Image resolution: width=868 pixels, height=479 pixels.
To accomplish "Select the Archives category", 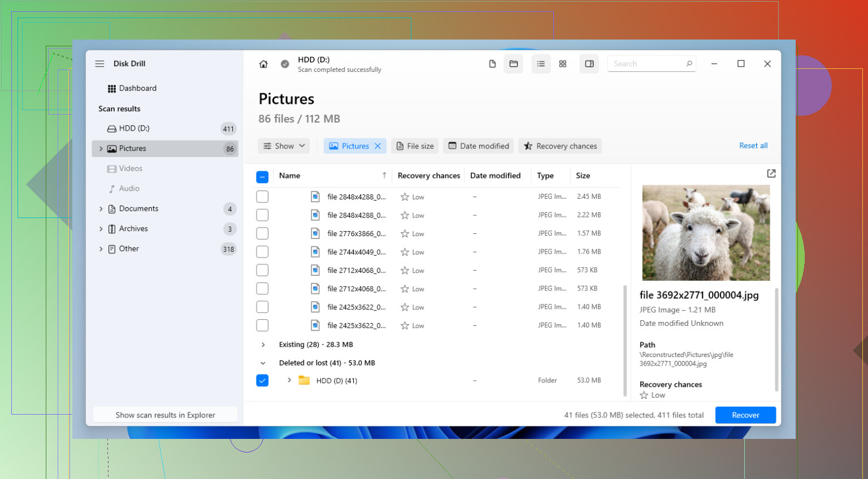I will pyautogui.click(x=165, y=229).
